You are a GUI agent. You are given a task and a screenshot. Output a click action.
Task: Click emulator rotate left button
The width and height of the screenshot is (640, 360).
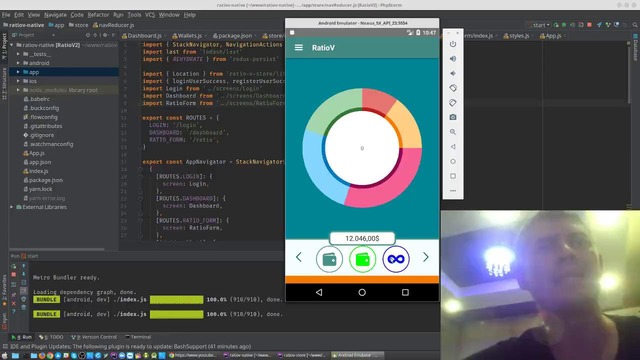tap(453, 88)
